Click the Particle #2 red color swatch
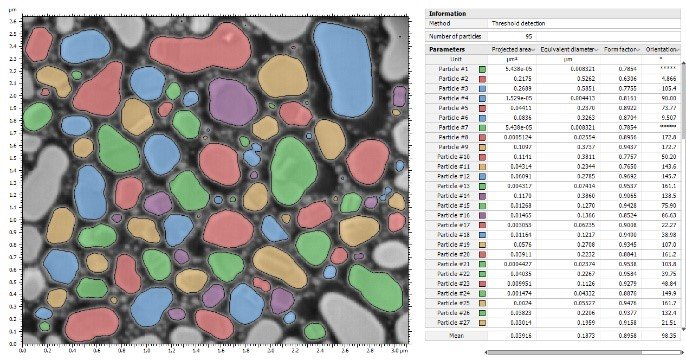The height and width of the screenshot is (360, 686). [482, 79]
